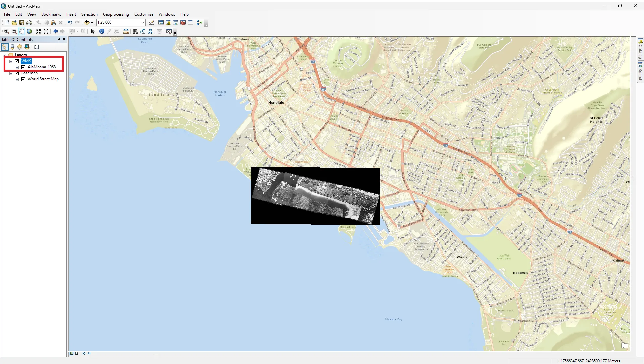Open the Search window toolbar icon
This screenshot has height=364, width=644.
[x=176, y=23]
